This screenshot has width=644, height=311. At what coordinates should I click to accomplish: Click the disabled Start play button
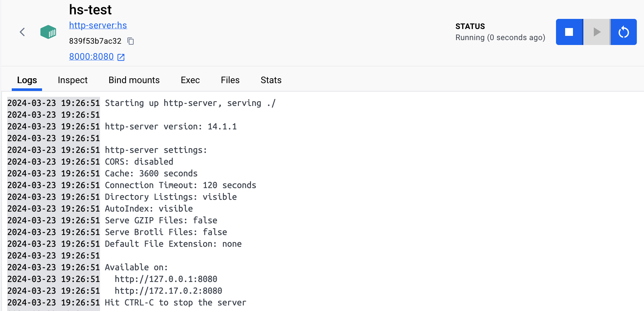[596, 32]
